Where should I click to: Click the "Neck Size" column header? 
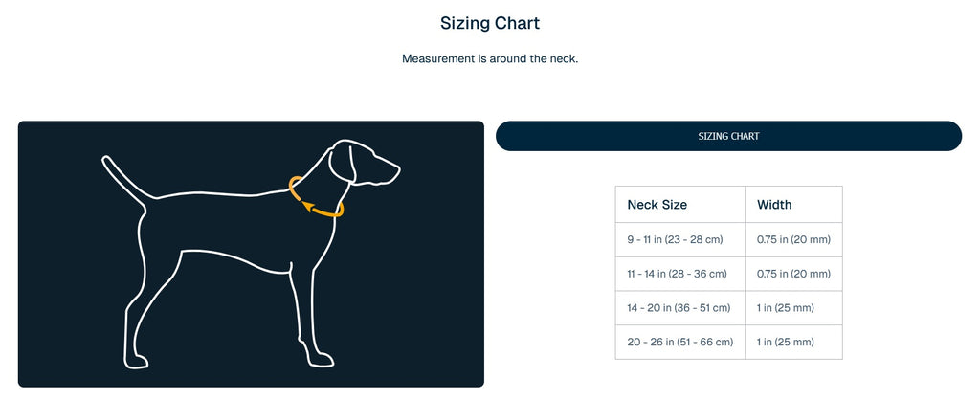coord(657,204)
